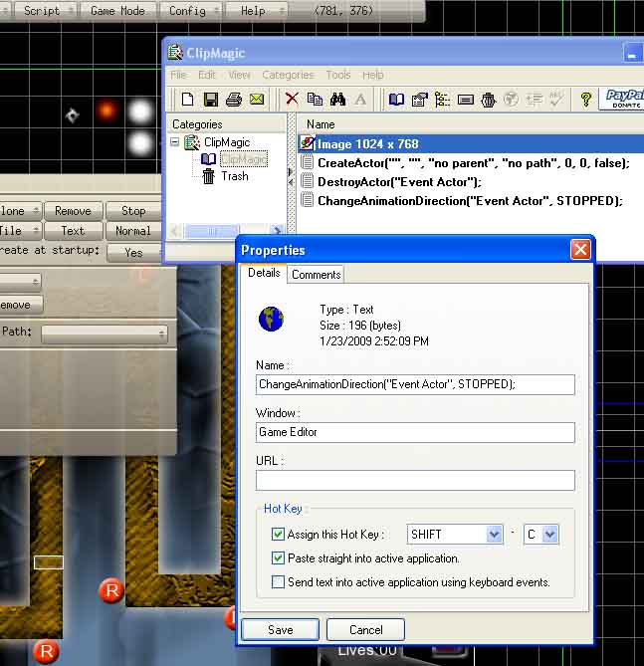Image resolution: width=644 pixels, height=666 pixels.
Task: Open the Tile dropdown button in actor panel
Action: pos(20,231)
